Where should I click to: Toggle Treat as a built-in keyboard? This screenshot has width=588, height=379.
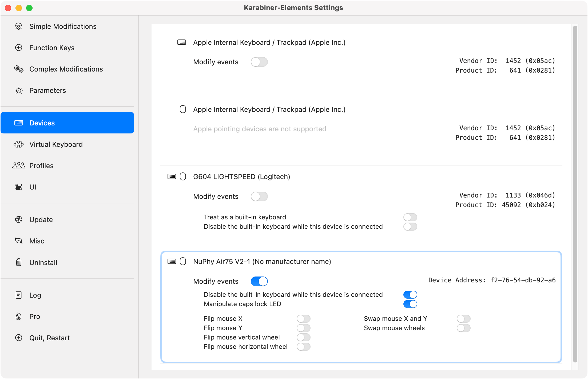pos(410,217)
